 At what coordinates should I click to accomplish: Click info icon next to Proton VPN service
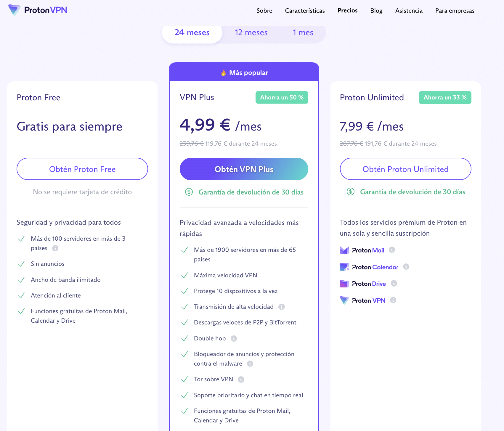tap(393, 300)
